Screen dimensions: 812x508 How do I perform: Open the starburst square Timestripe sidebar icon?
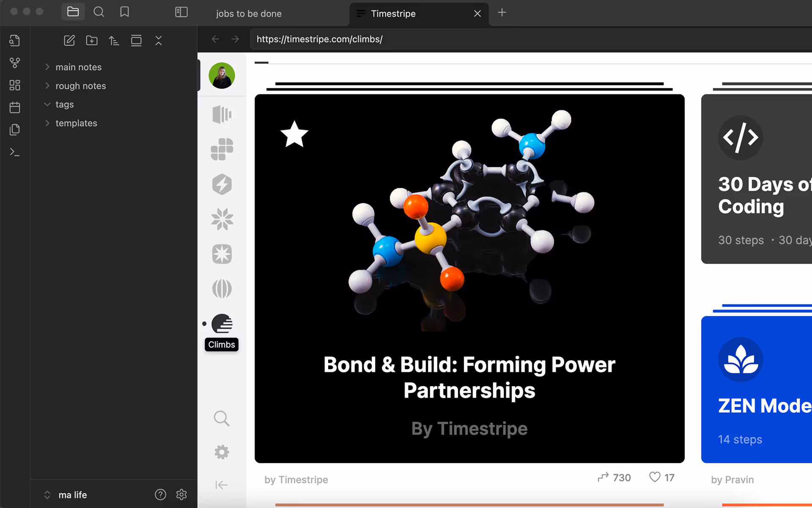tap(222, 254)
